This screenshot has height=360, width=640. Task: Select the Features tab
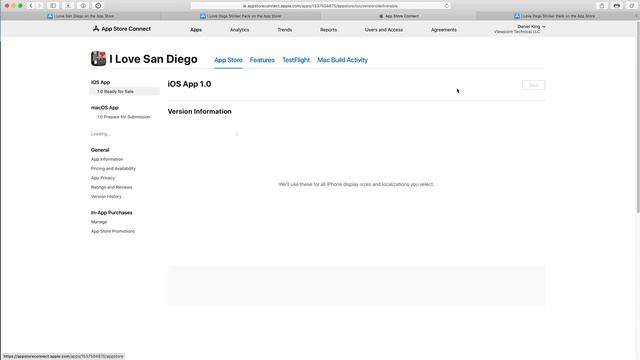(x=262, y=60)
